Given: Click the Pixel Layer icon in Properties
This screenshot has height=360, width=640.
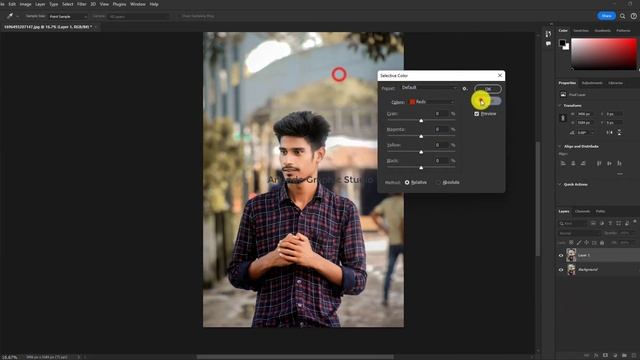Looking at the screenshot, I should pos(563,94).
